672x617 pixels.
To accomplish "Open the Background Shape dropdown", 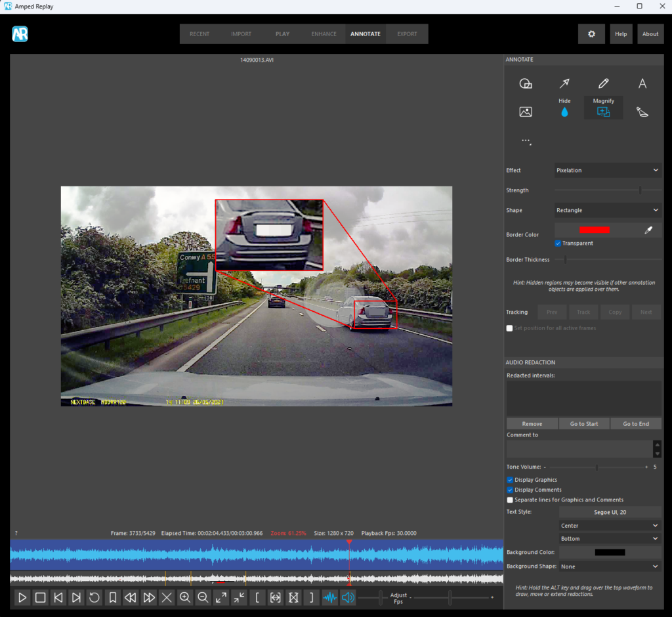I will coord(610,566).
